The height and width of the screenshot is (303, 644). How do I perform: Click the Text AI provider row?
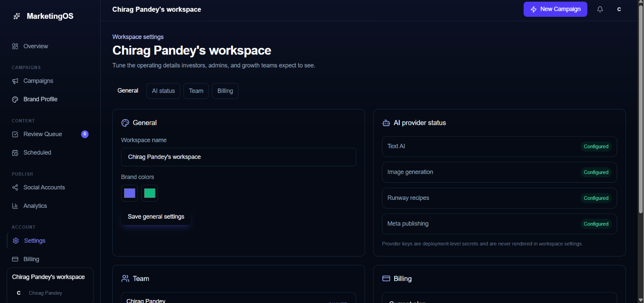click(499, 147)
